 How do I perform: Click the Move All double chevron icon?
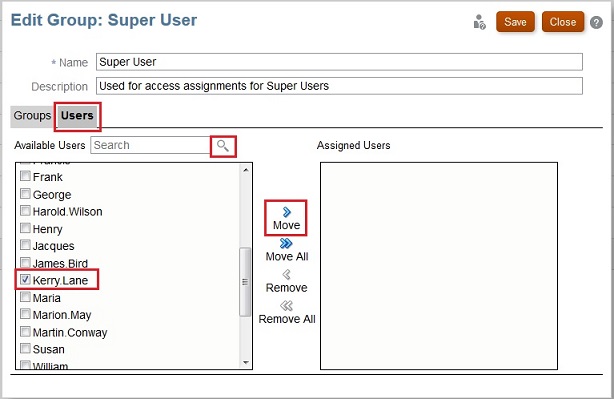286,244
